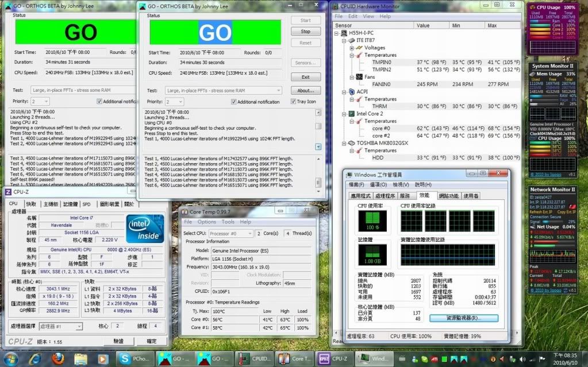This screenshot has width=588, height=367.
Task: Expand the Voltages node in Hardware Monitor
Action: tap(352, 48)
